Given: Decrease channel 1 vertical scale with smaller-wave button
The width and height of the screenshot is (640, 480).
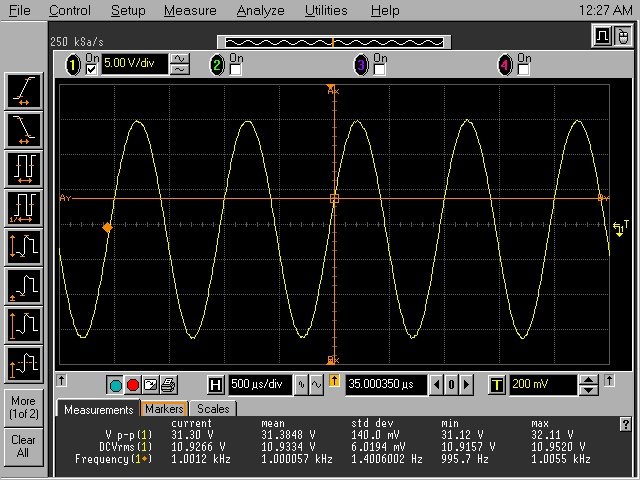Looking at the screenshot, I should (180, 70).
